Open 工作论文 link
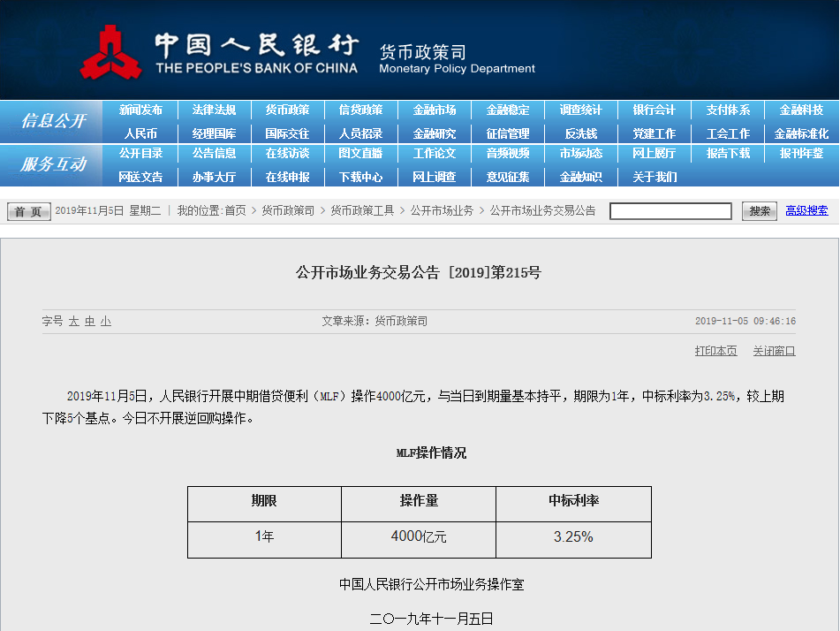840x631 pixels. point(434,153)
